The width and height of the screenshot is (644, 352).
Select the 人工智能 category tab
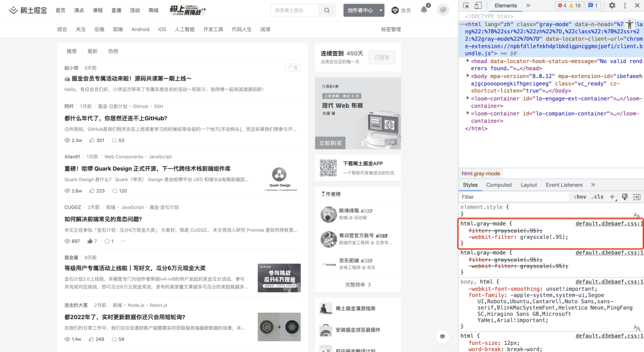pyautogui.click(x=184, y=30)
